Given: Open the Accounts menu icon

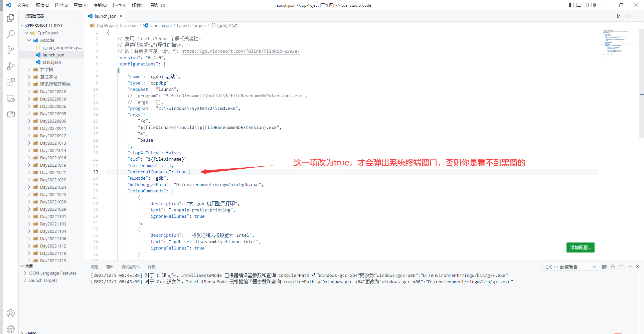Looking at the screenshot, I should [11, 313].
